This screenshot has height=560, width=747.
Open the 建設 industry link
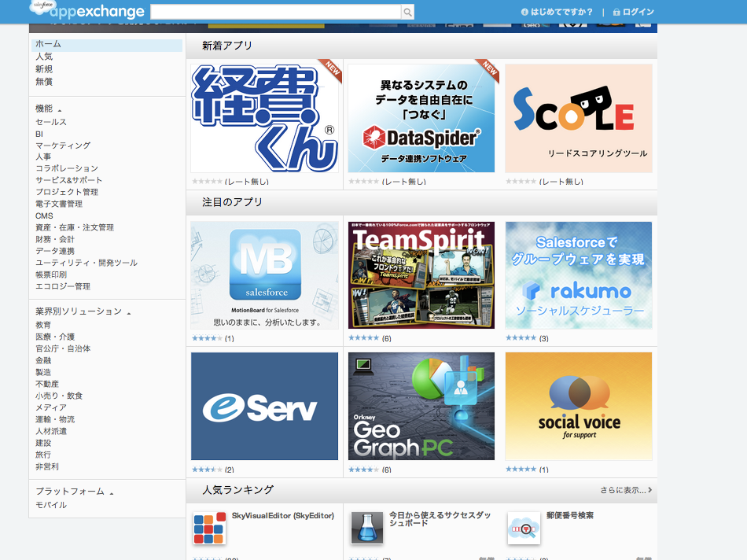[43, 444]
